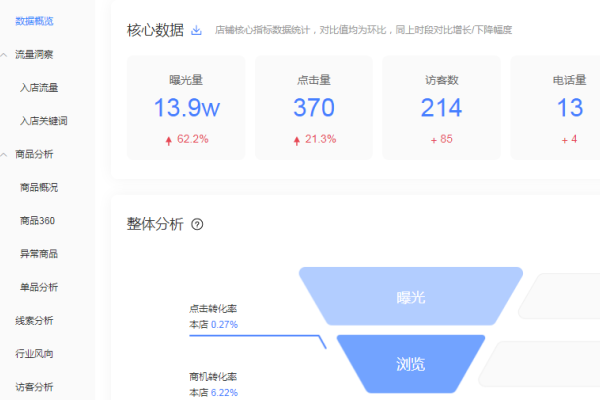
Task: Click the 商机转化率 label
Action: [x=213, y=377]
